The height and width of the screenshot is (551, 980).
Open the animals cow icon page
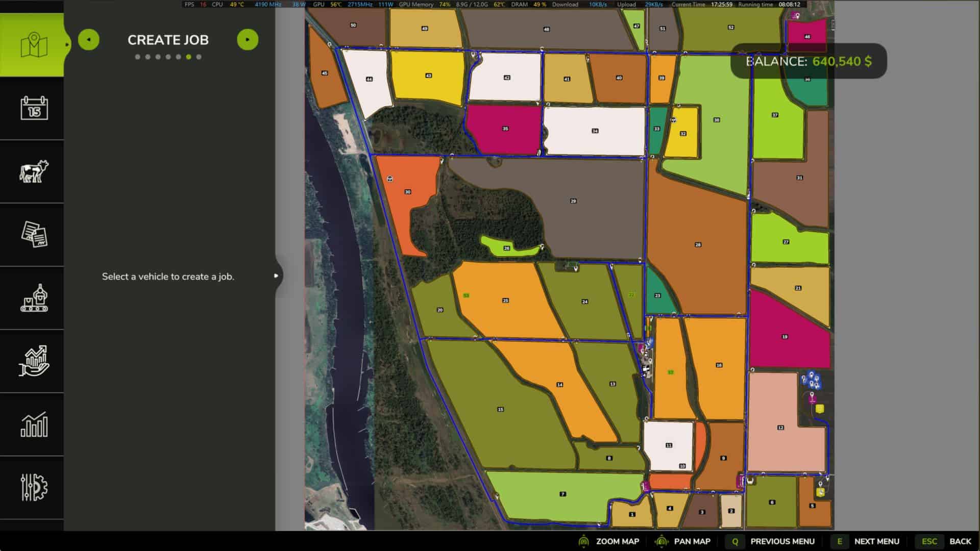(34, 171)
